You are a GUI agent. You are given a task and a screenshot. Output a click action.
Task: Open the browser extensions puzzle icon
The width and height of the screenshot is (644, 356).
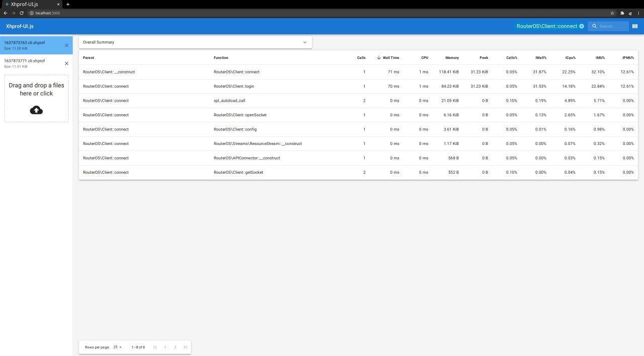(622, 13)
